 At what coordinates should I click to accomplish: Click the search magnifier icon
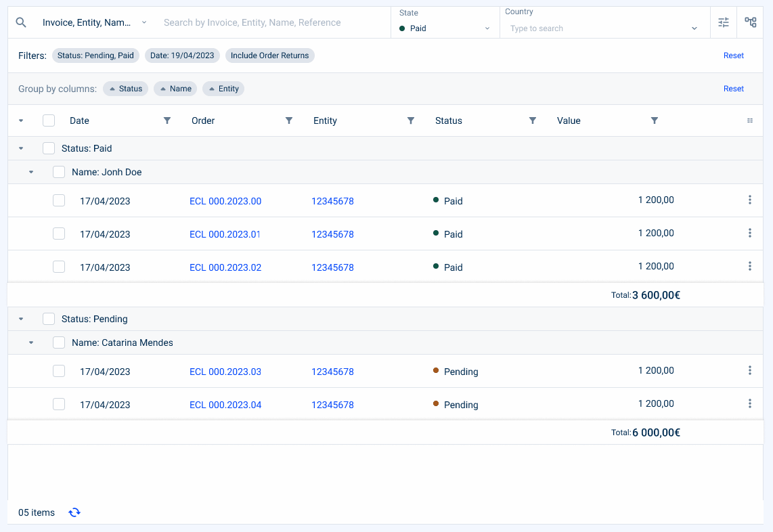pos(21,22)
